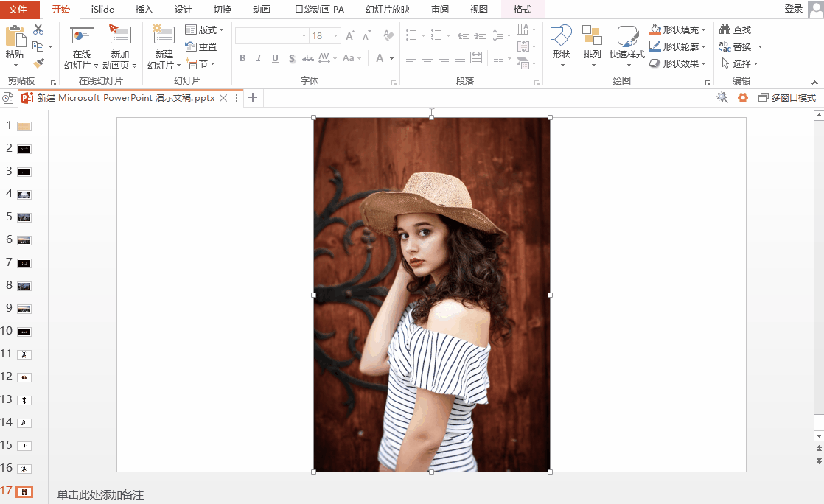The image size is (824, 504).
Task: Switch to the Animations (动画) tab
Action: click(x=261, y=10)
